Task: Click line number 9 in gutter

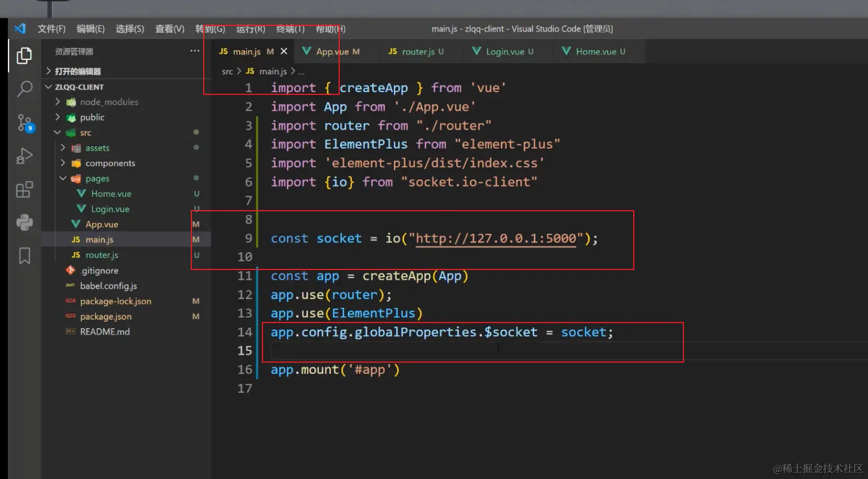Action: (248, 238)
